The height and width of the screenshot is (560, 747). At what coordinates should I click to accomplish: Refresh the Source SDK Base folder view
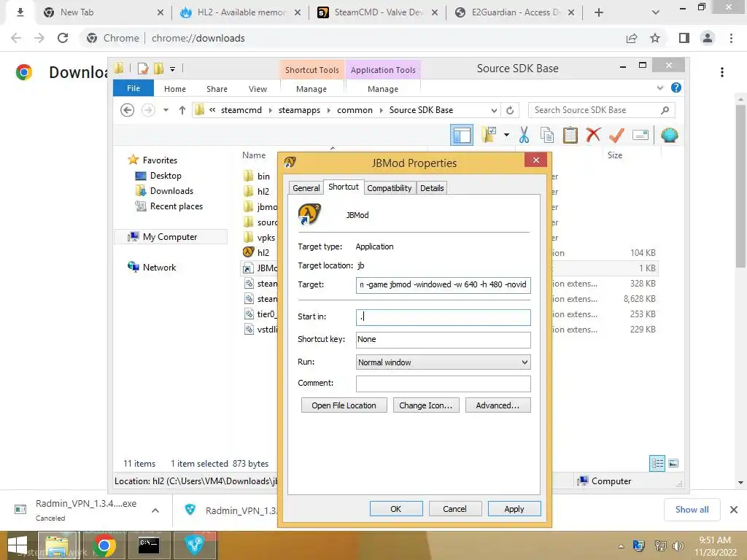510,110
